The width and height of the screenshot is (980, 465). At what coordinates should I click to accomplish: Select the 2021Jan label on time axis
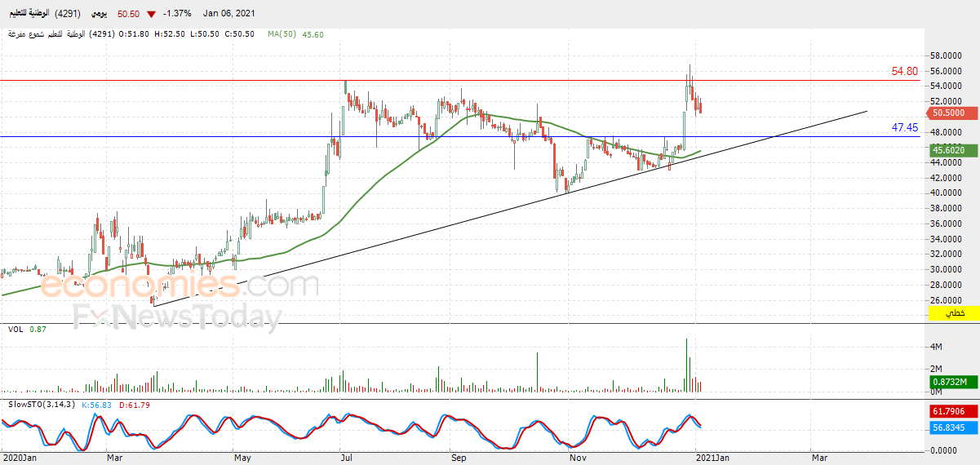pyautogui.click(x=712, y=458)
